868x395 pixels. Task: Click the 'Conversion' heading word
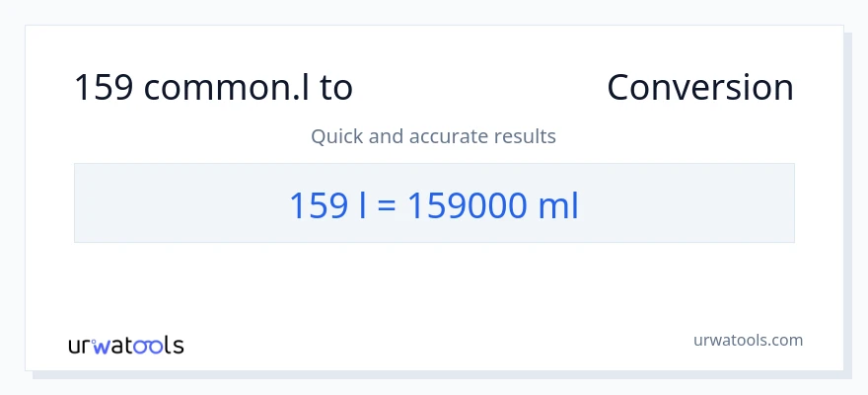[x=699, y=88]
